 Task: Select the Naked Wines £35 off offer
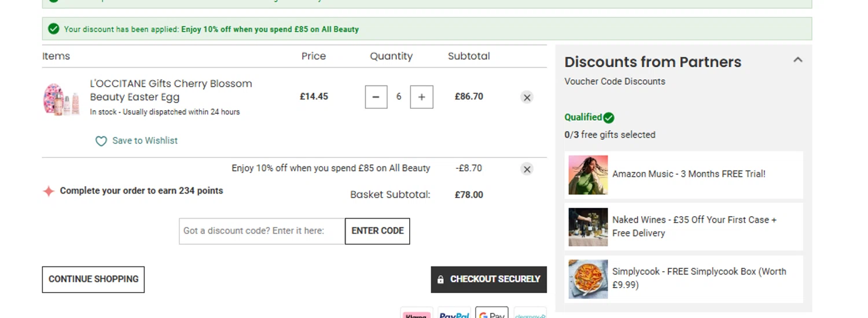(684, 227)
